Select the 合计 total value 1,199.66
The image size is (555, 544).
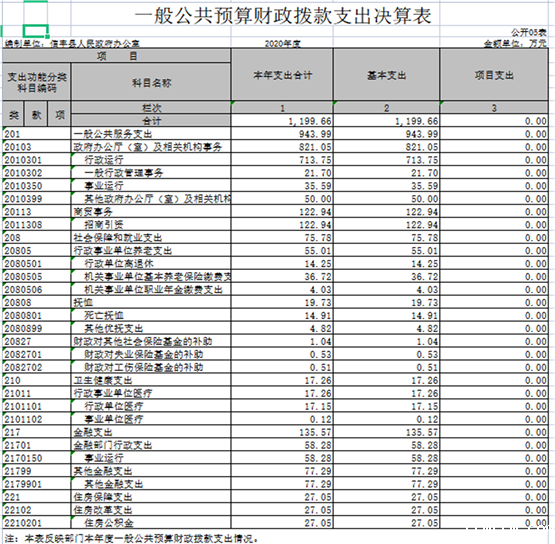[x=282, y=121]
